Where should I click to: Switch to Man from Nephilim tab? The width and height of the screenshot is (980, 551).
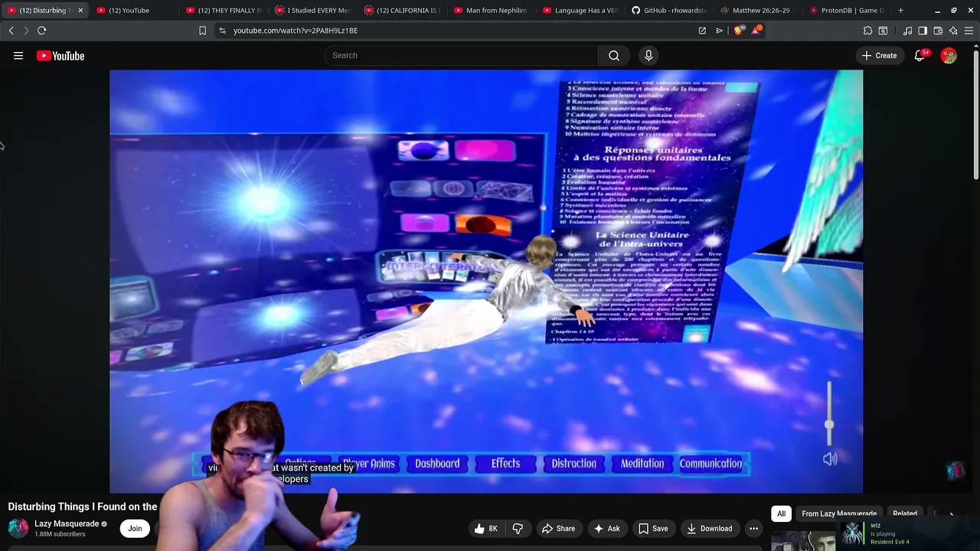click(492, 10)
